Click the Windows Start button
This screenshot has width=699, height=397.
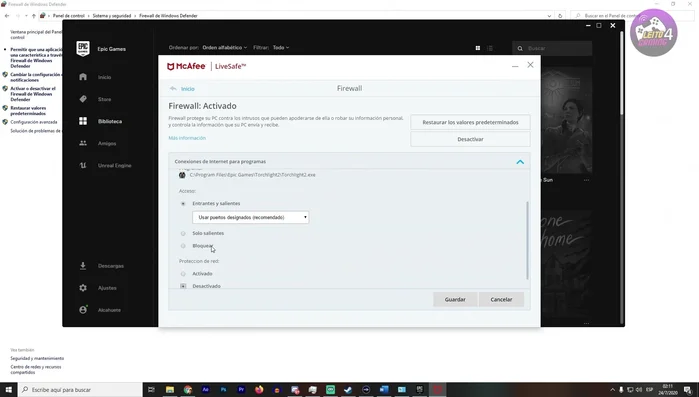point(8,389)
